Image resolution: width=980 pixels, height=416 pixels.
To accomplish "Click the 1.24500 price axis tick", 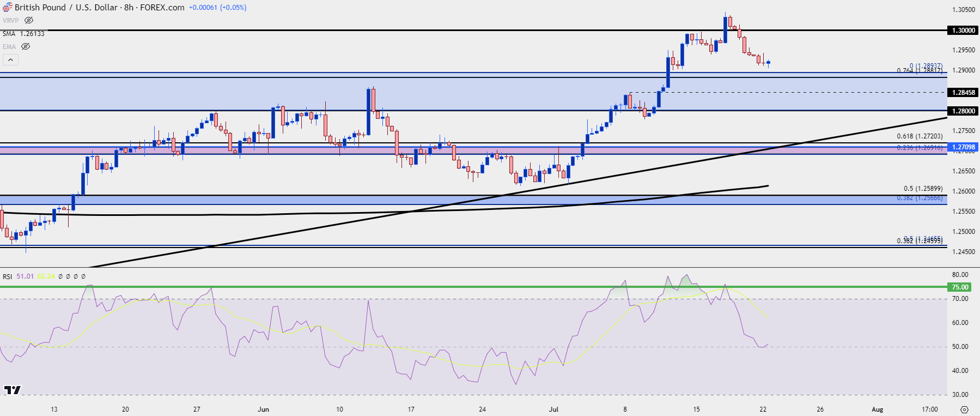I will (x=964, y=252).
